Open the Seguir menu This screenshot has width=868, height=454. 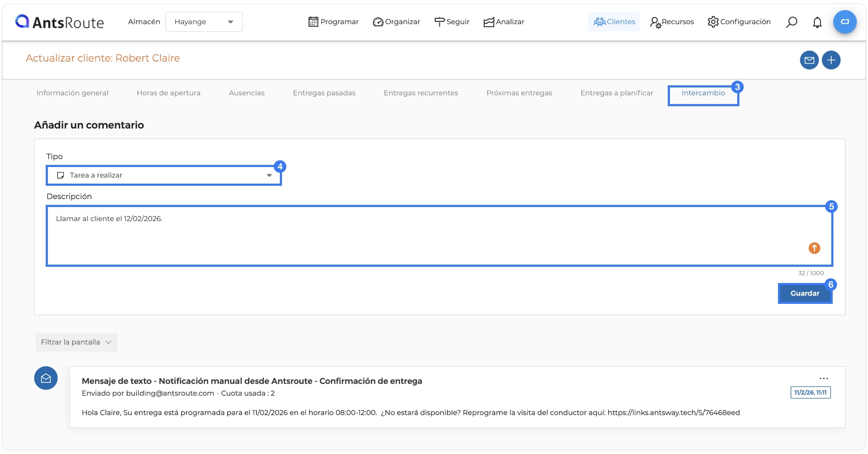tap(452, 22)
